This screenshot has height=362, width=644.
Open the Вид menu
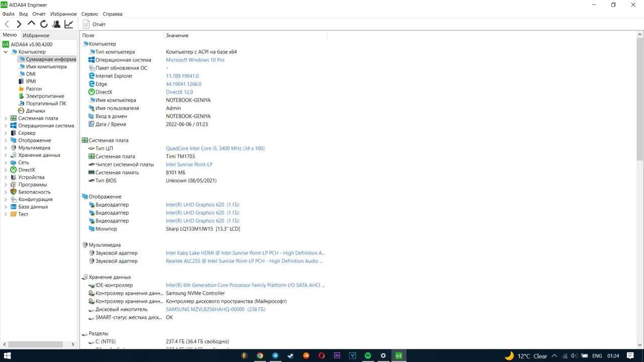[24, 14]
